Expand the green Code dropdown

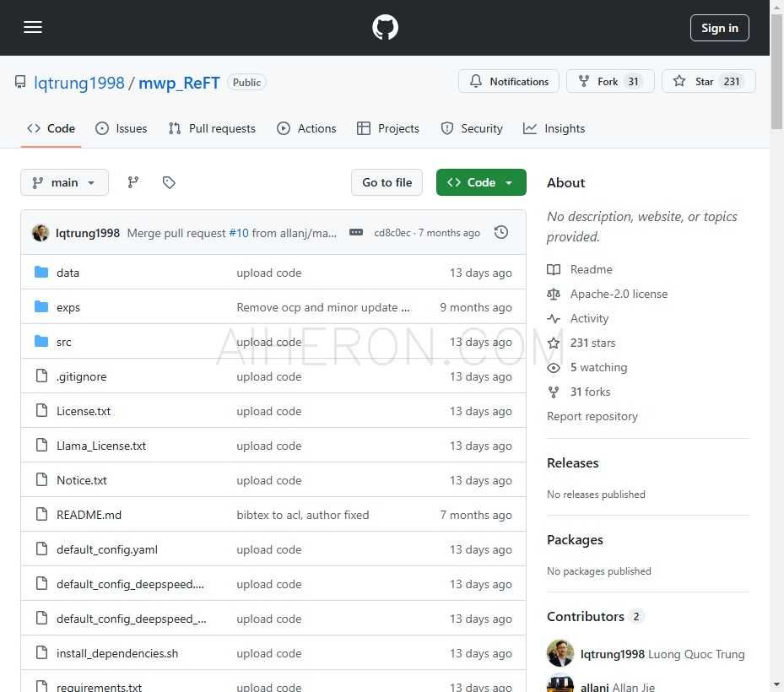481,182
